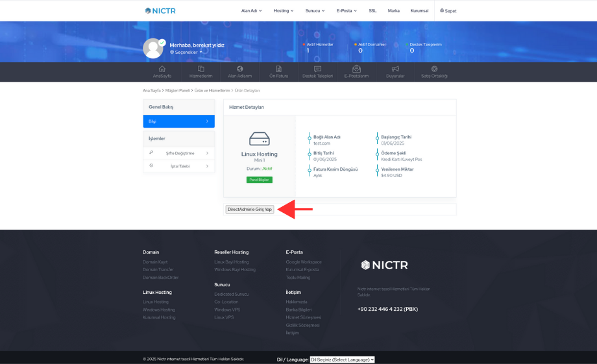This screenshot has width=597, height=364.
Task: Open Toplu Mailing footer link
Action: (298, 278)
